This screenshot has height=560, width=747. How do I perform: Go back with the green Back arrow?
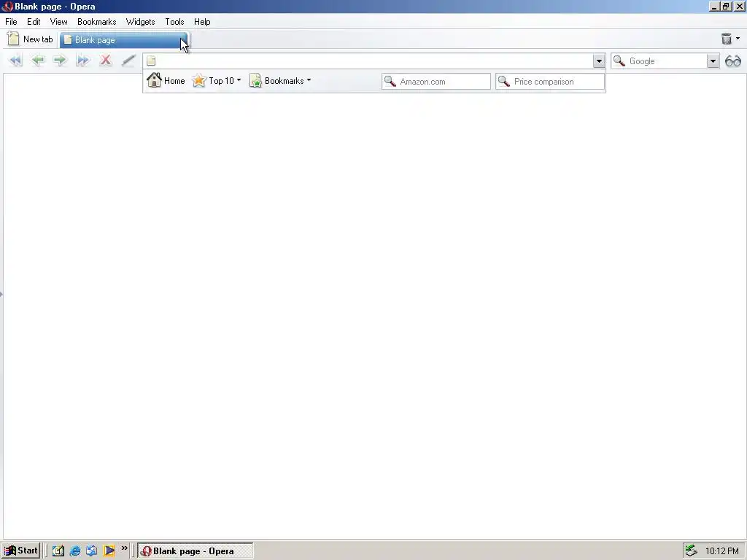38,61
